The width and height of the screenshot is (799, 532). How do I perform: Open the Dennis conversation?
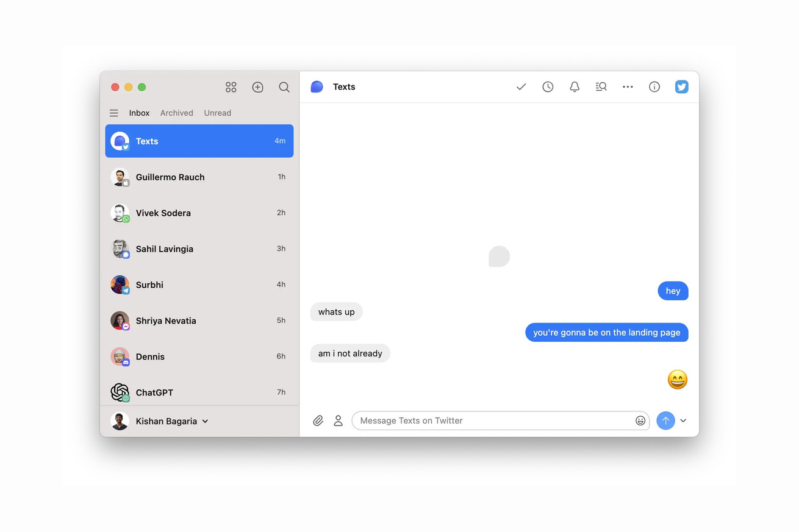coord(199,356)
